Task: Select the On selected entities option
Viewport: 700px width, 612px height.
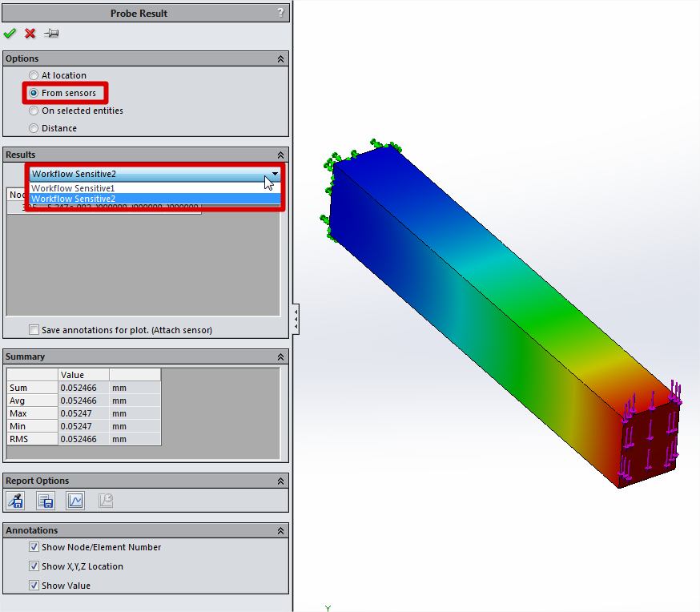Action: coord(34,111)
